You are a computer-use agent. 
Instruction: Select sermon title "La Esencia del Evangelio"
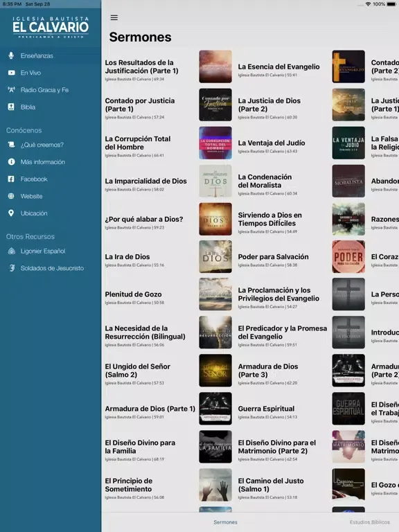coord(278,66)
